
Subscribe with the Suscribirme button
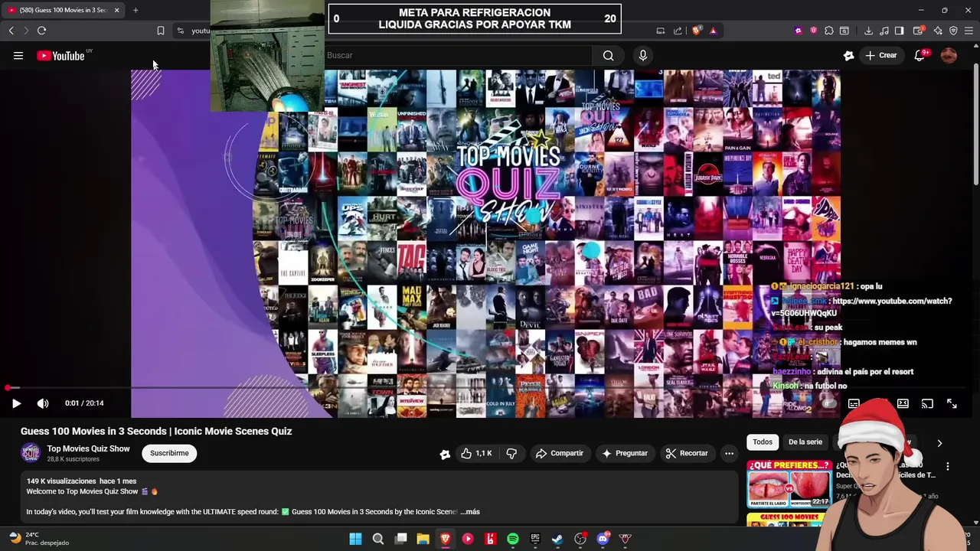(169, 453)
